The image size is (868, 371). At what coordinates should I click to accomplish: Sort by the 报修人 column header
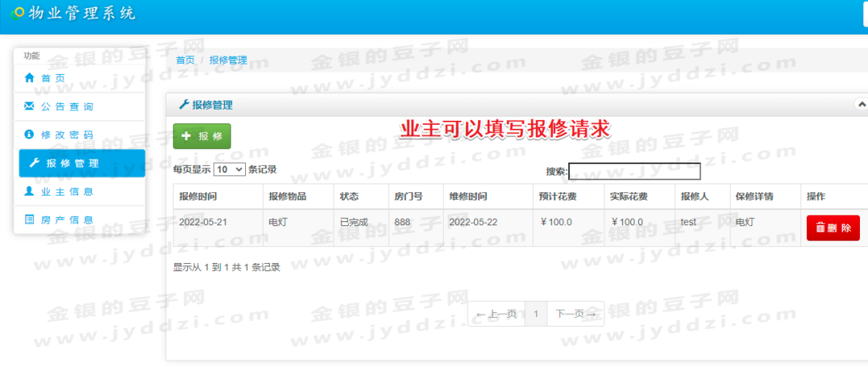pyautogui.click(x=702, y=196)
